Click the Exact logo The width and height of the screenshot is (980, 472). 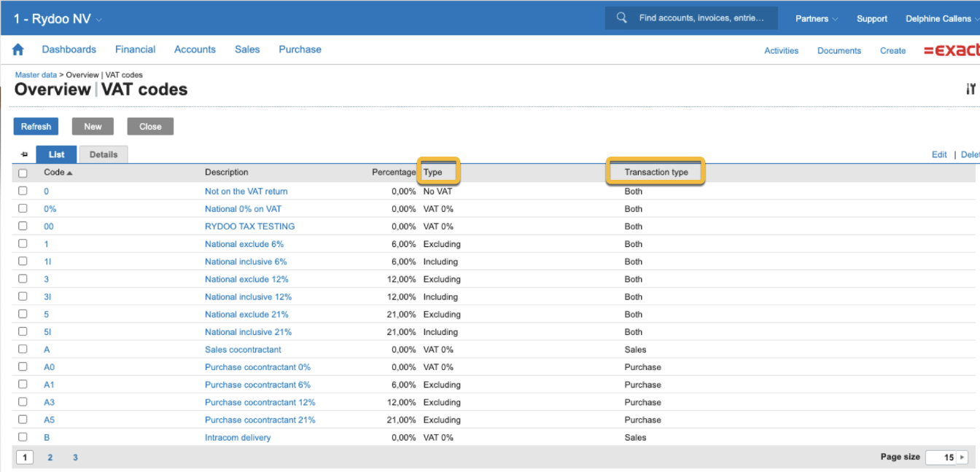click(951, 50)
